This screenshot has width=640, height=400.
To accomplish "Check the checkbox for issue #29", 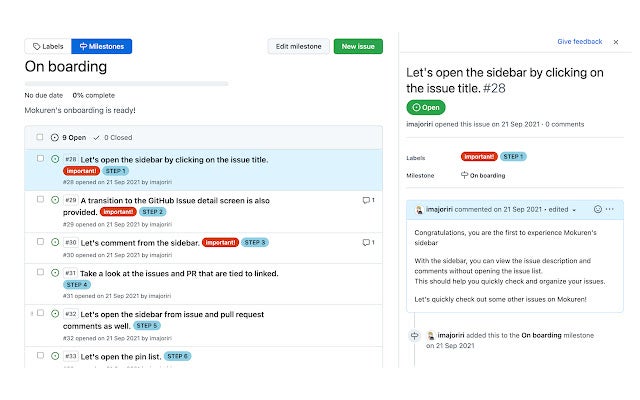I will pyautogui.click(x=40, y=199).
